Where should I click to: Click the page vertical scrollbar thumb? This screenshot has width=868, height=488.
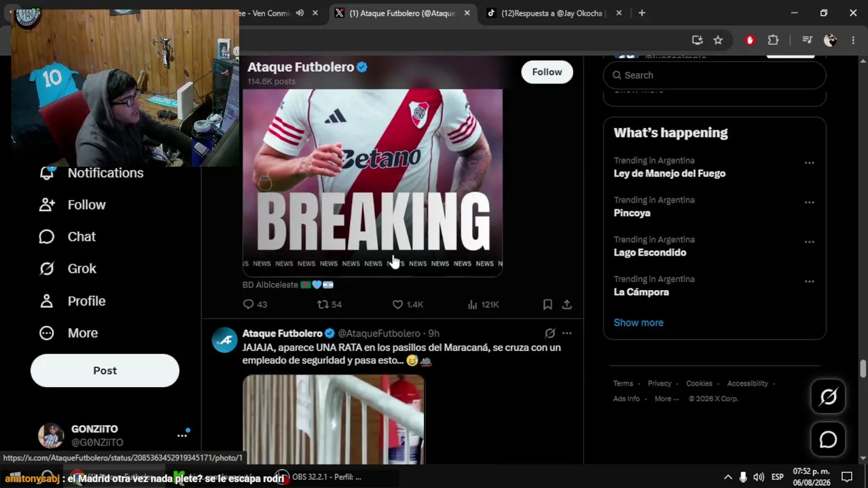[863, 369]
